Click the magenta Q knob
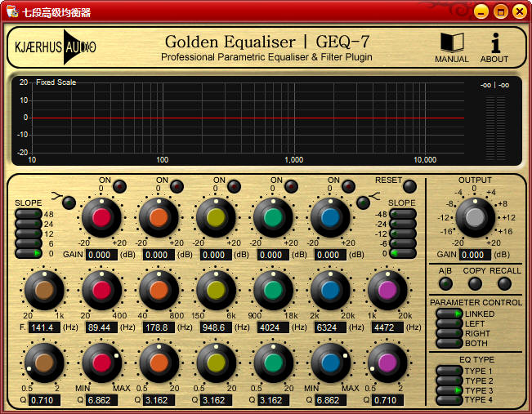Viewport: 532px width, 414px height. point(387,363)
